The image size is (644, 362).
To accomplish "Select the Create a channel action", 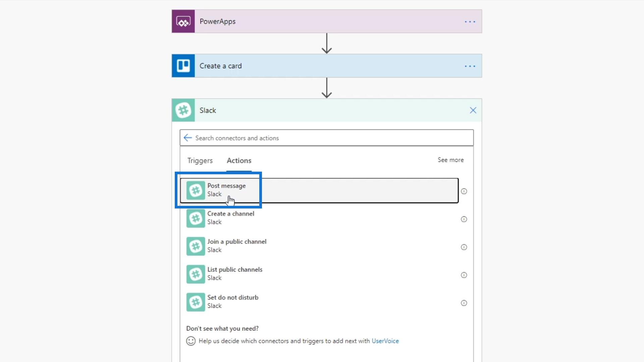I will point(231,218).
